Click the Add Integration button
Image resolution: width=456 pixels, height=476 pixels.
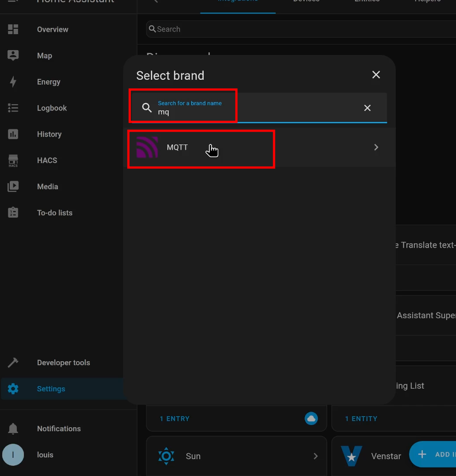[x=433, y=454]
